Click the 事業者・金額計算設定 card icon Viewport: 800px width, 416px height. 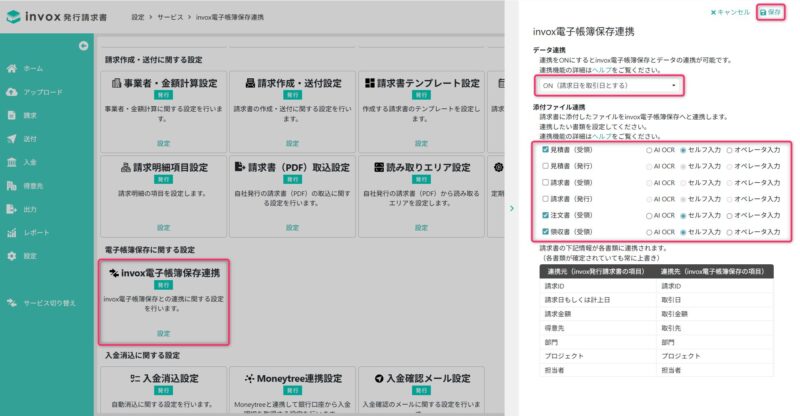tap(116, 83)
